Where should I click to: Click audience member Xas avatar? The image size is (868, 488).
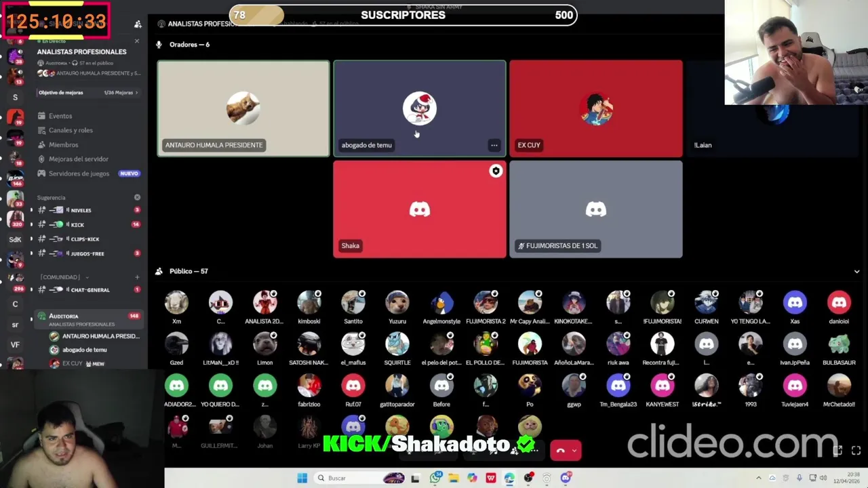coord(795,302)
